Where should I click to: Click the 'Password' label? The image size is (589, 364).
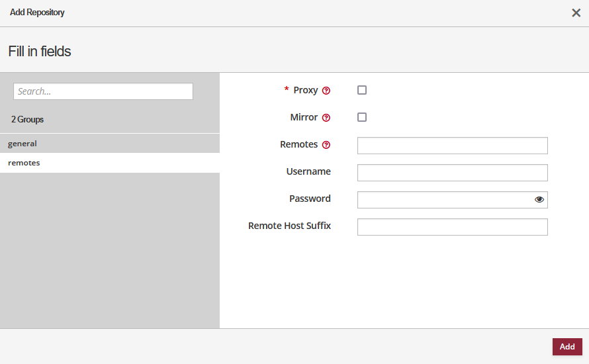310,199
